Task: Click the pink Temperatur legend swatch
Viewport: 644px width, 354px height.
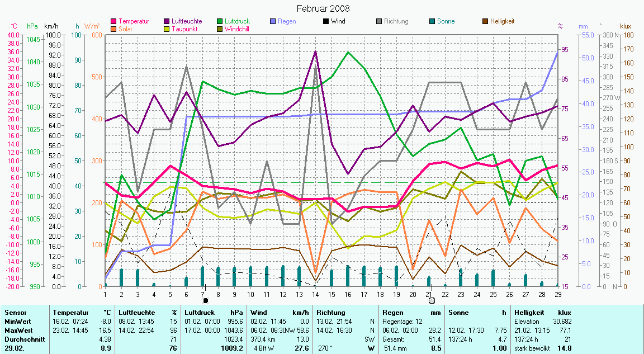Action: click(115, 21)
